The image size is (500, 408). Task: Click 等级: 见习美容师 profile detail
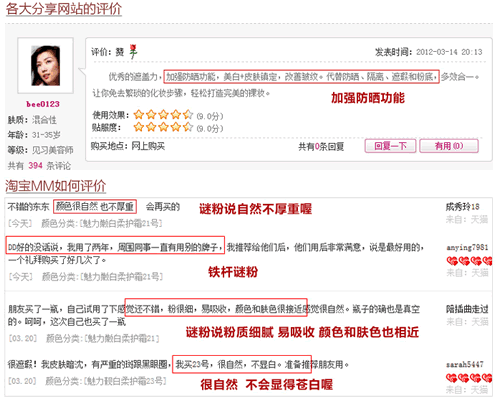[x=41, y=150]
